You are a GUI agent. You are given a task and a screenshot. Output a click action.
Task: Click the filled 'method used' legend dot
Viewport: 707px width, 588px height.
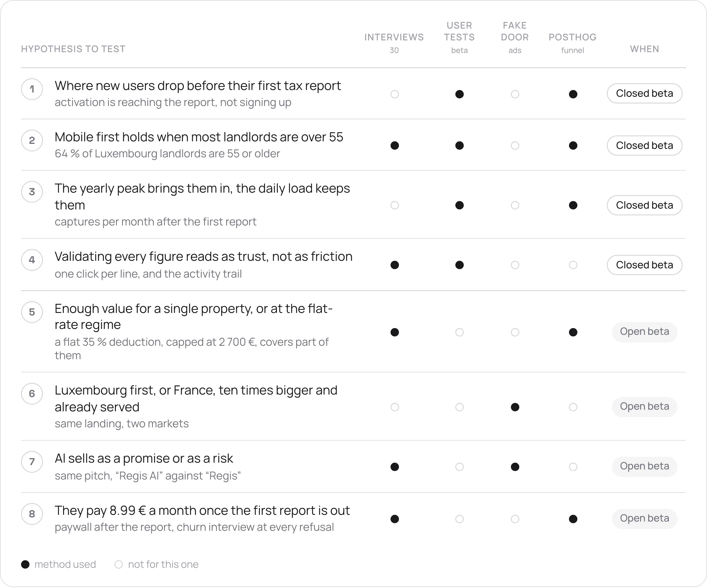coord(25,564)
